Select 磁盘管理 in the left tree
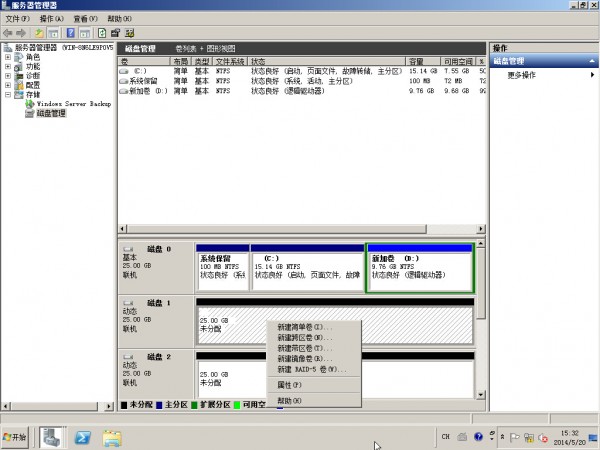Image resolution: width=600 pixels, height=450 pixels. (50, 113)
